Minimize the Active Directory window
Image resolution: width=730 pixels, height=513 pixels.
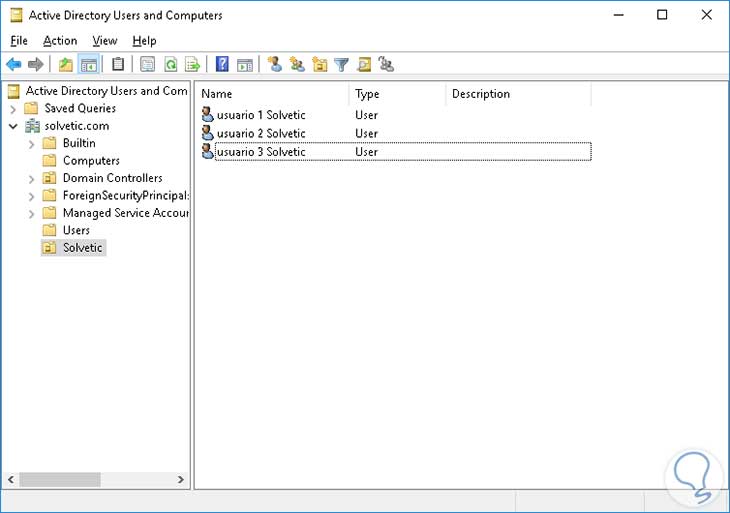pos(618,15)
